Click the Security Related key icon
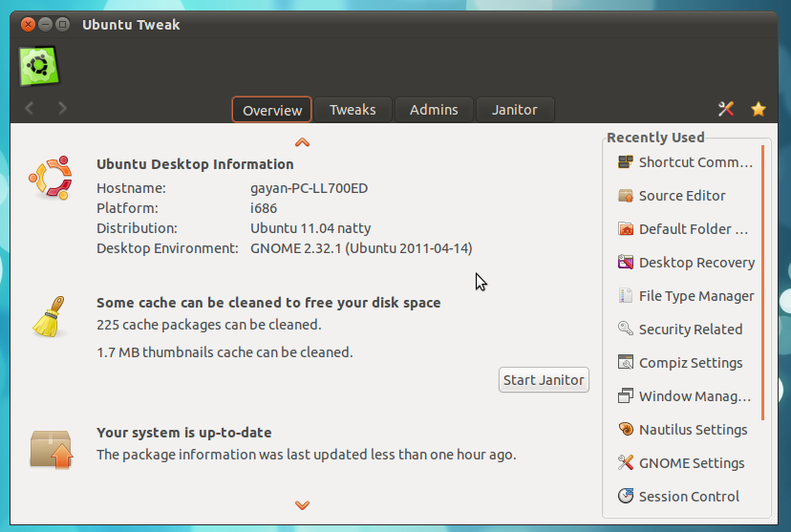This screenshot has height=532, width=791. [x=626, y=329]
